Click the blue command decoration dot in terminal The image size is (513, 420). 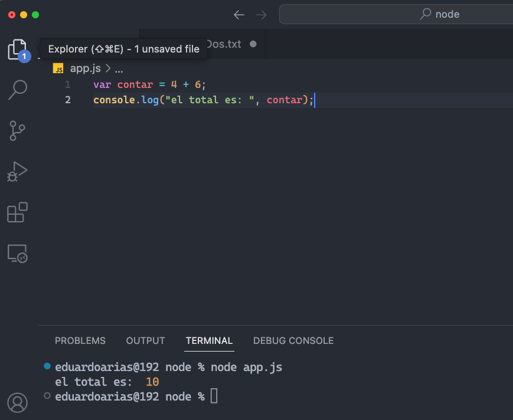(47, 366)
